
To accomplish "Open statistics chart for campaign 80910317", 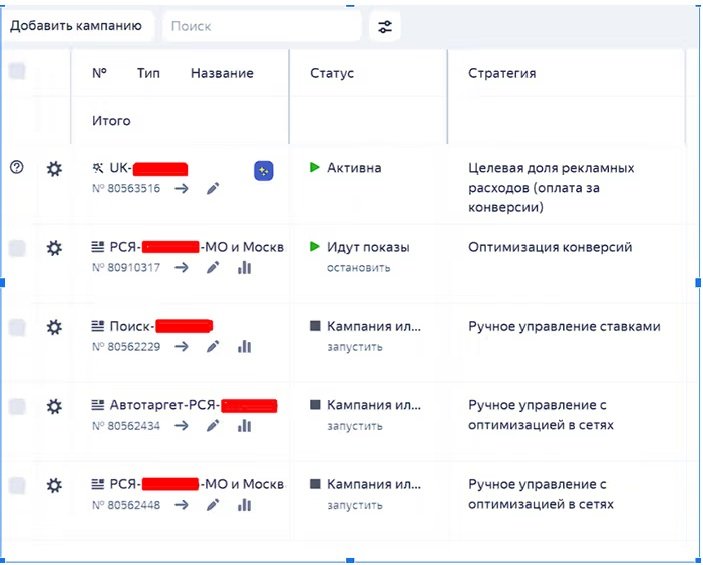I will point(244,268).
